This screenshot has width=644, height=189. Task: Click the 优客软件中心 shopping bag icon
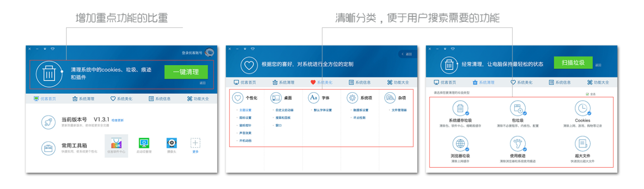[x=116, y=144]
